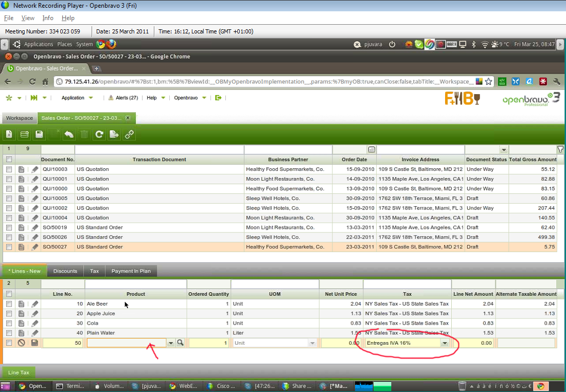The width and height of the screenshot is (566, 392).
Task: Open the Alerts (27) link
Action: coord(123,98)
